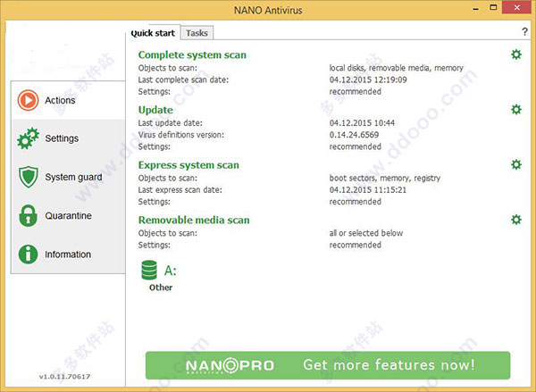Click 'all or selected below' text
This screenshot has width=536, height=392.
[366, 233]
